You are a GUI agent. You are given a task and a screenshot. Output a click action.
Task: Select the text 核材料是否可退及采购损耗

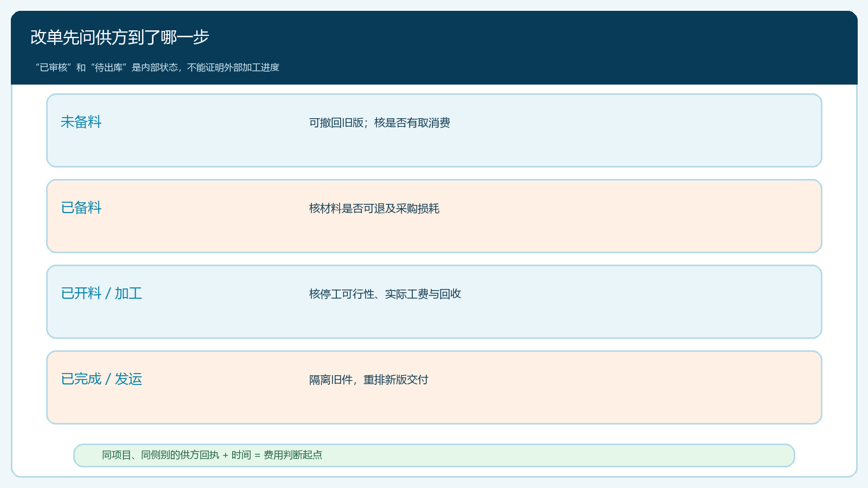[374, 209]
